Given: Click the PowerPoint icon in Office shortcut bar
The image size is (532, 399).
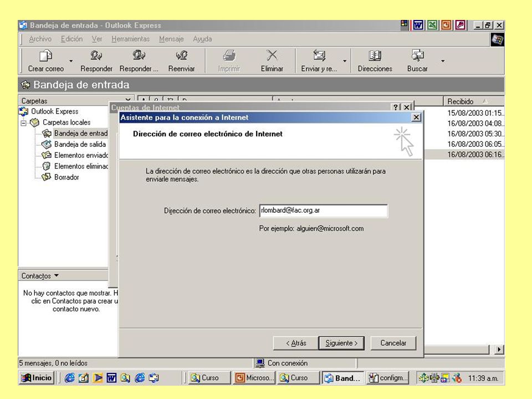Looking at the screenshot, I should click(446, 25).
